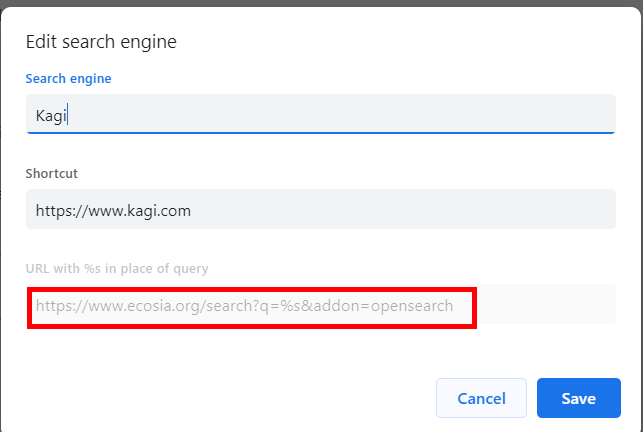The height and width of the screenshot is (432, 643).
Task: Click 'opensearch' at end of URL text
Action: click(414, 305)
